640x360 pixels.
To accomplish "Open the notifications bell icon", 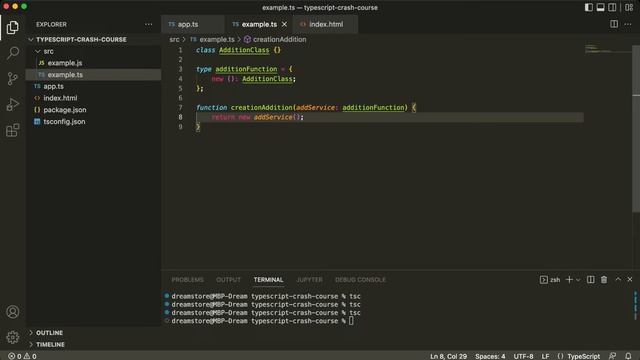I will [628, 356].
